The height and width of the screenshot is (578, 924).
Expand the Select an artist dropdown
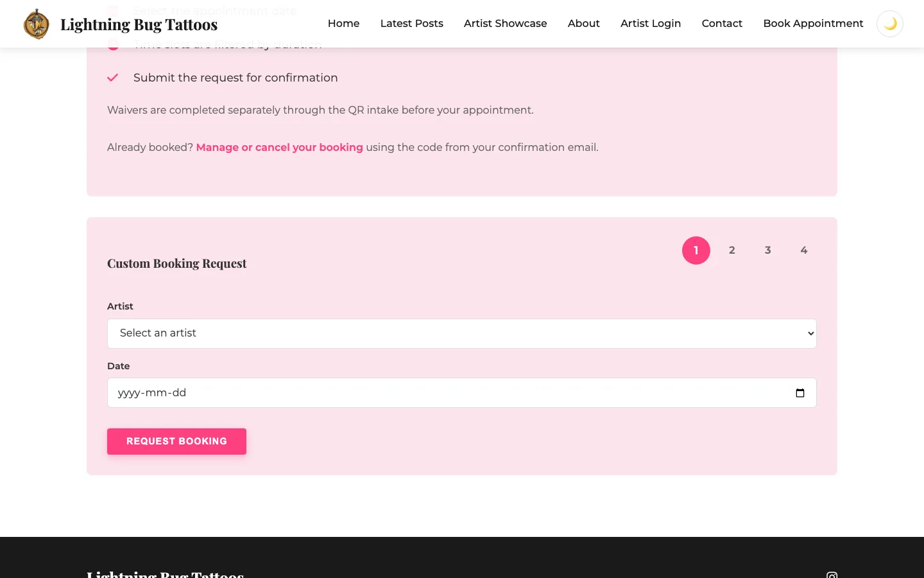pyautogui.click(x=462, y=333)
